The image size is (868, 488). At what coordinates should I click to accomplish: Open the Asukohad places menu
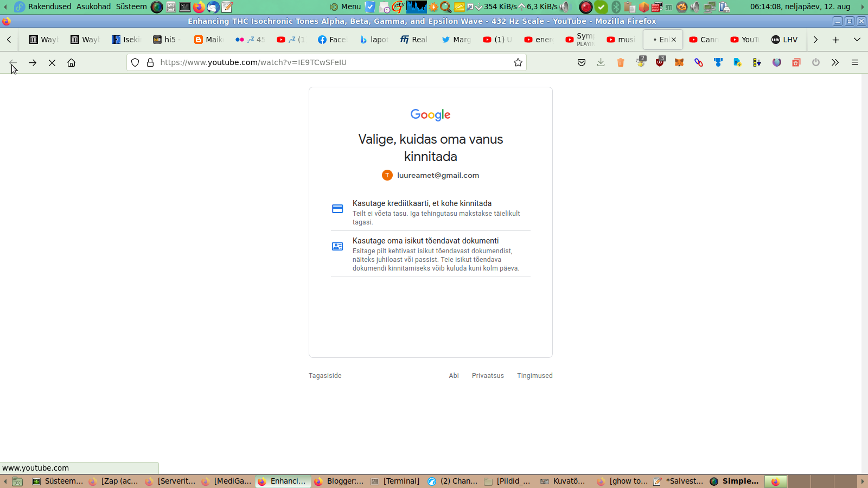[x=93, y=7]
